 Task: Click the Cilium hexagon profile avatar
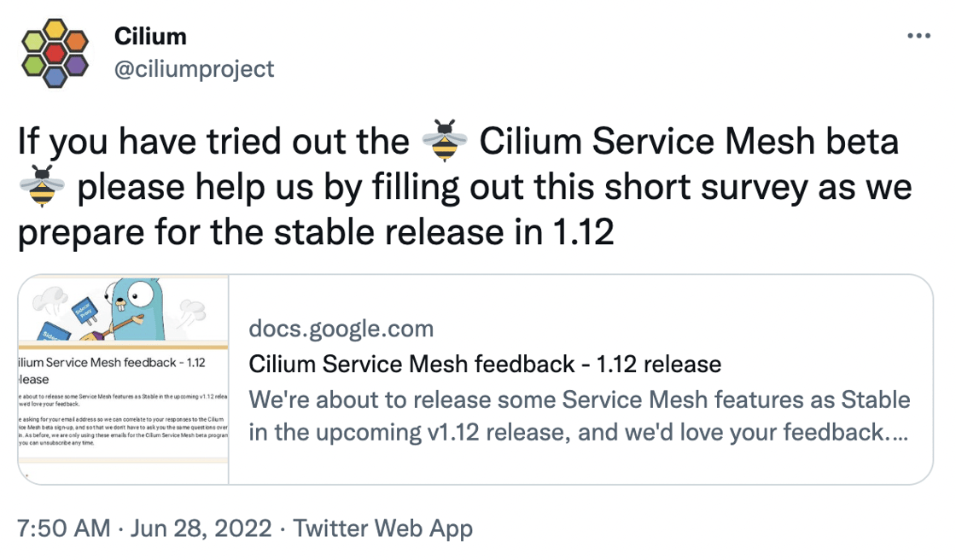point(55,53)
